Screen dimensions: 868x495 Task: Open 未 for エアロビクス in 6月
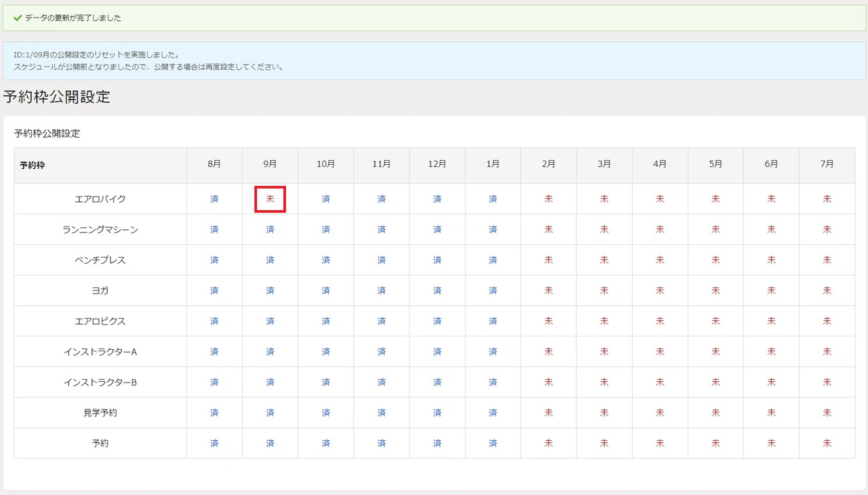[772, 321]
